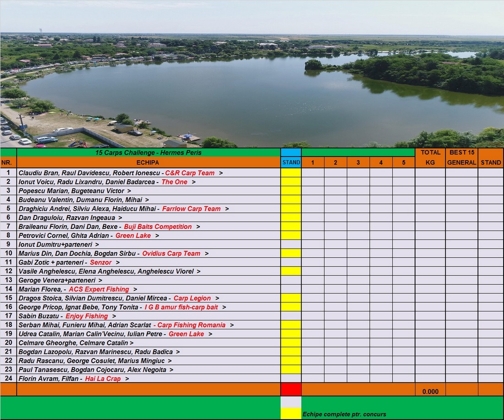This screenshot has height=420, width=504.
Task: Click 'I G B amur fish-carp bait'
Action: coord(181,307)
